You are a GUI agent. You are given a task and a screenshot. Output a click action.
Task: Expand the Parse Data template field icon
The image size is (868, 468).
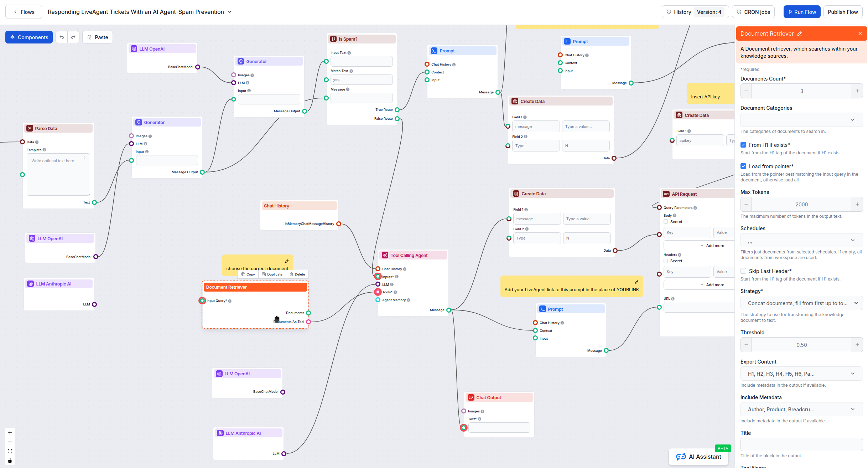point(85,158)
